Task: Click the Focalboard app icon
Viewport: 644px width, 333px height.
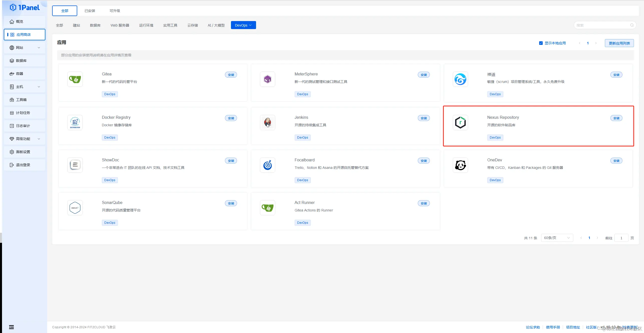Action: [268, 165]
